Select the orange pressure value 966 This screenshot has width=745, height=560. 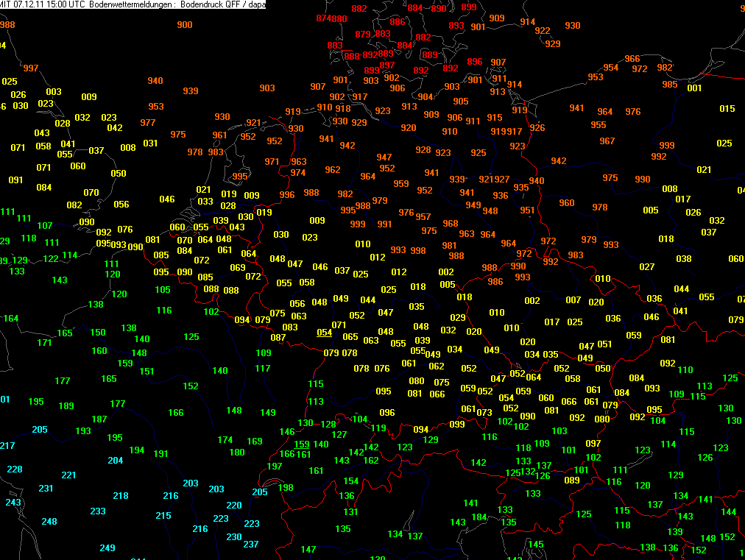632,59
